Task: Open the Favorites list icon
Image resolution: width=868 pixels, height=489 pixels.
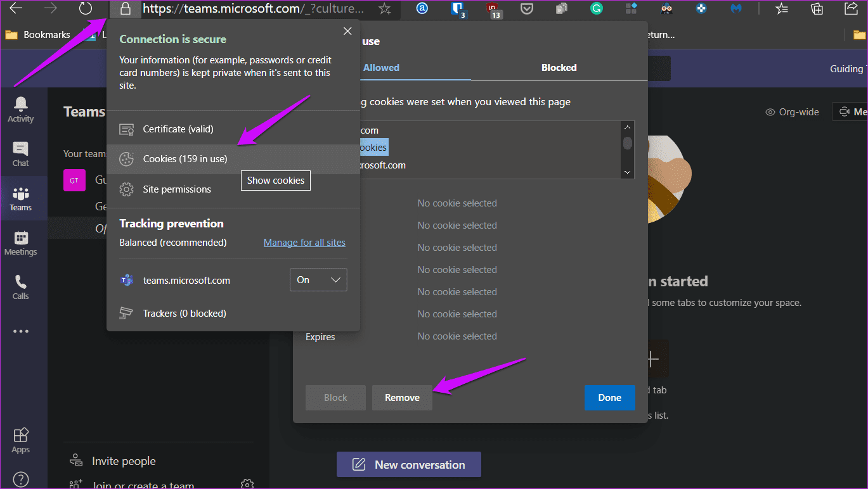Action: 782,9
